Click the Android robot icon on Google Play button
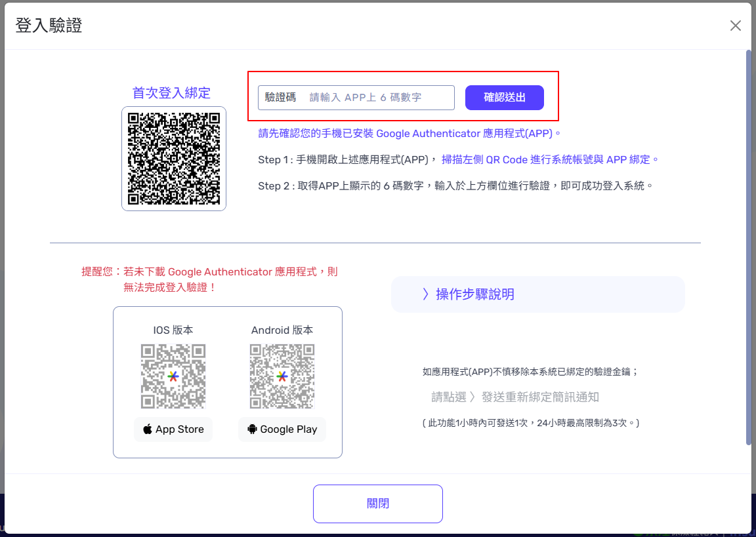The height and width of the screenshot is (537, 756). tap(252, 429)
